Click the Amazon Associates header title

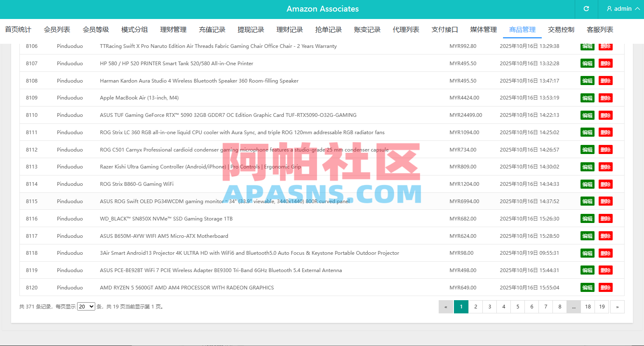click(323, 9)
